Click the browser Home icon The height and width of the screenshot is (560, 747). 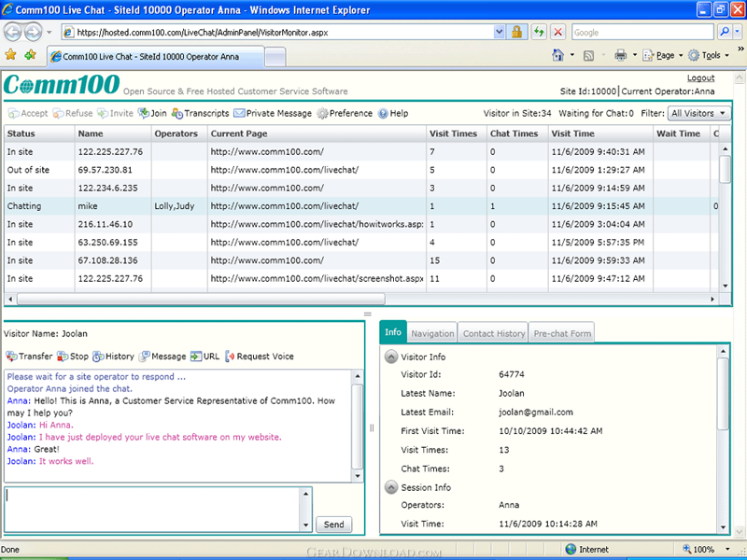pyautogui.click(x=557, y=55)
